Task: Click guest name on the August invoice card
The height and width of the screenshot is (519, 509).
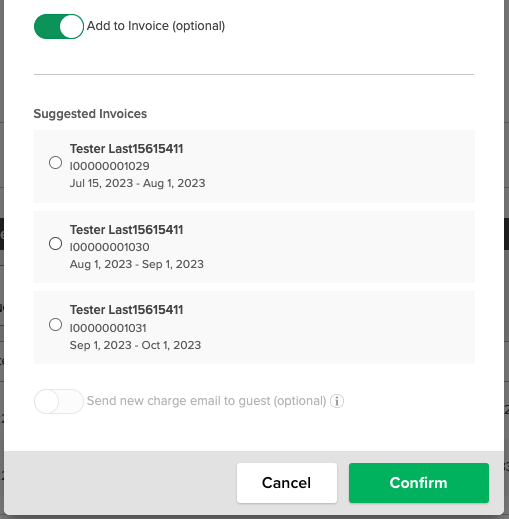Action: (126, 230)
